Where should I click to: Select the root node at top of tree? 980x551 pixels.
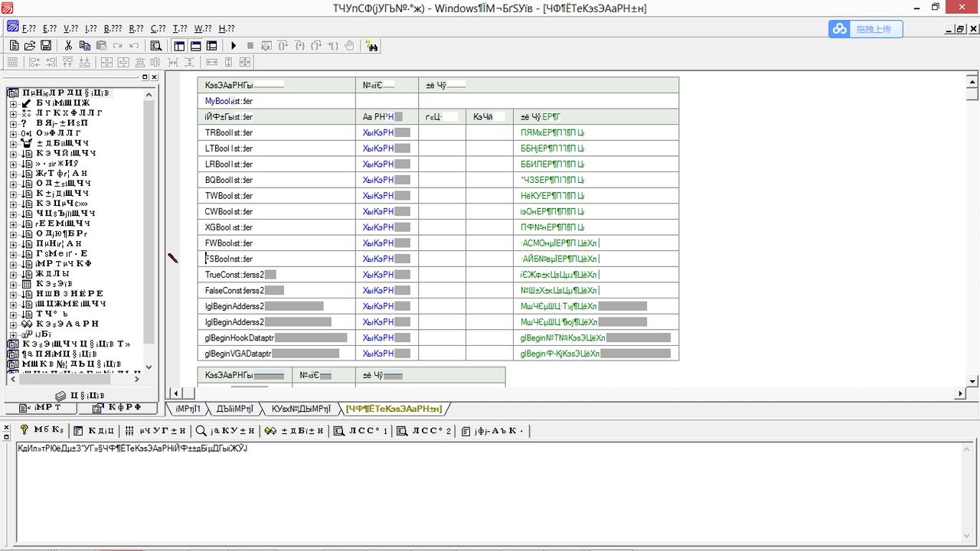tap(66, 93)
